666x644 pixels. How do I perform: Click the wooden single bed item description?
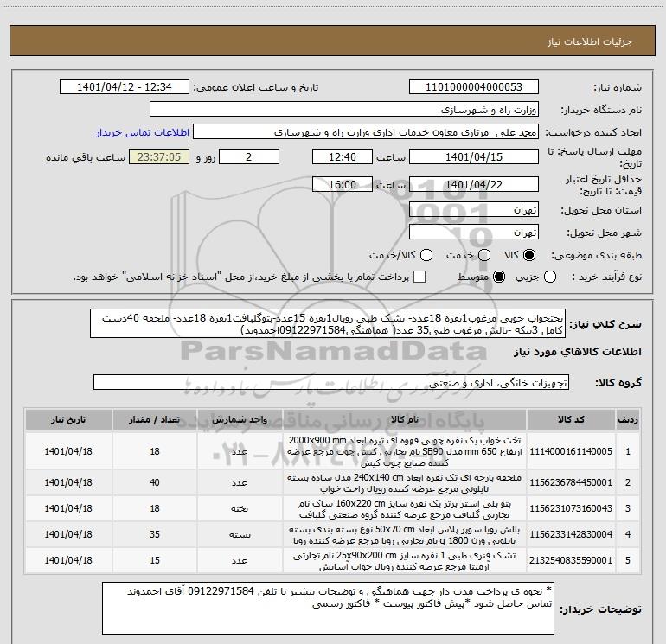coord(405,451)
